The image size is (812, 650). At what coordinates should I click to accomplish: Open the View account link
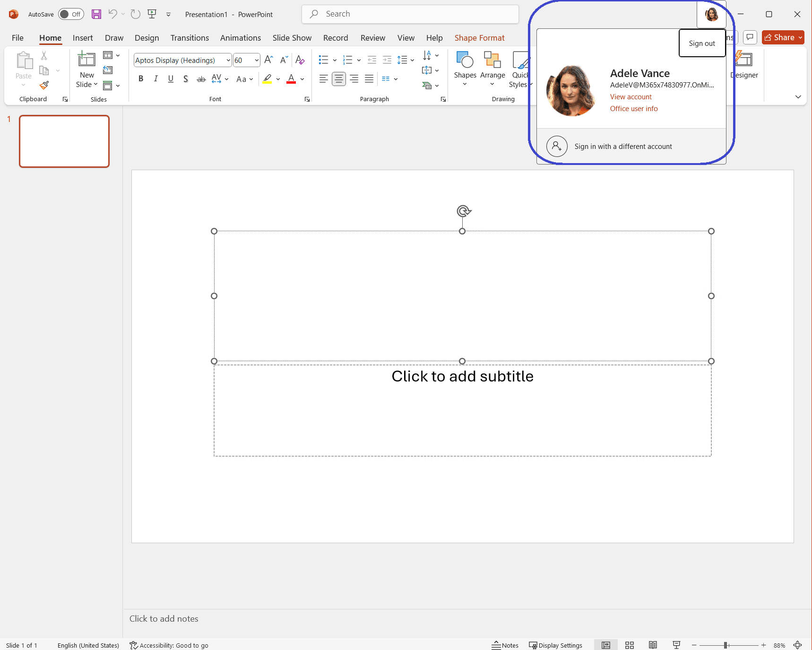[x=631, y=97]
